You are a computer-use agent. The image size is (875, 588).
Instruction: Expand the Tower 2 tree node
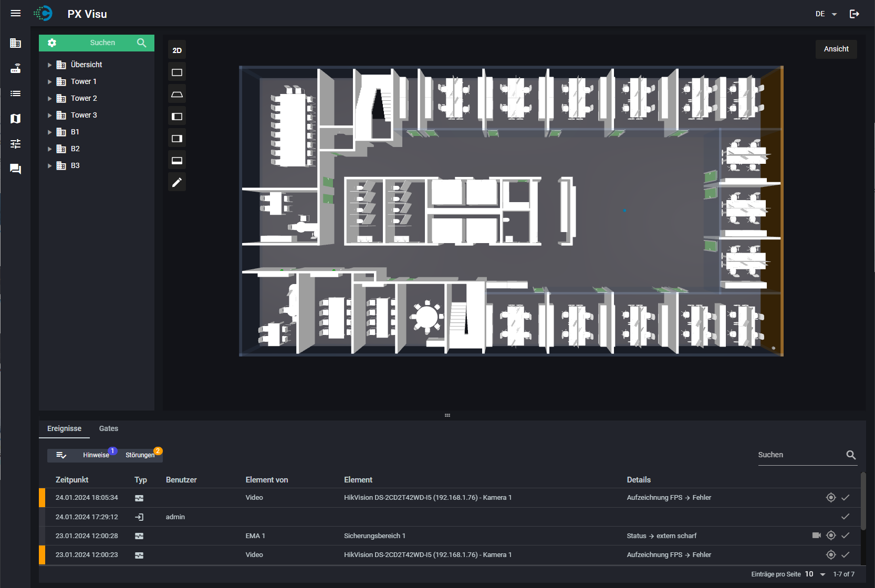pyautogui.click(x=50, y=99)
